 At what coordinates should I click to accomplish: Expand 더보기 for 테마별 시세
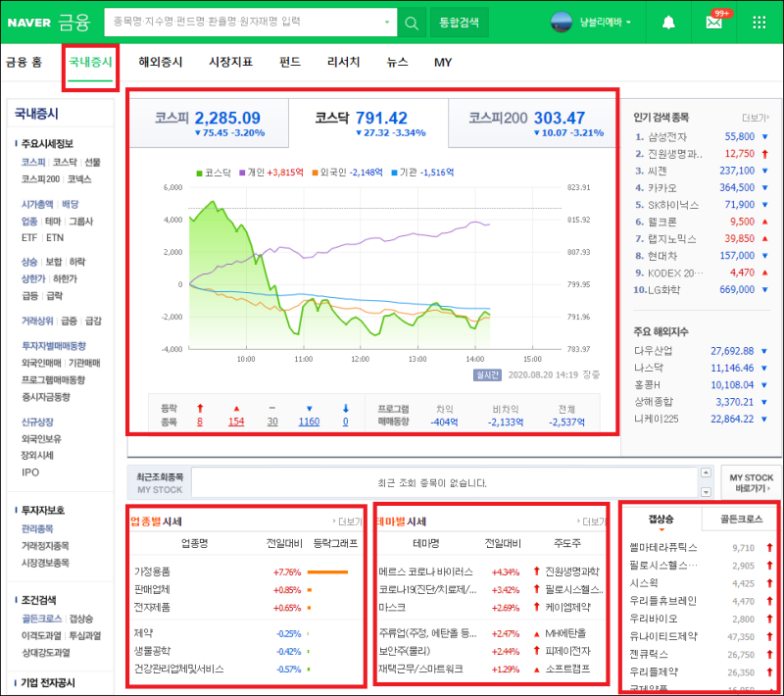(591, 522)
